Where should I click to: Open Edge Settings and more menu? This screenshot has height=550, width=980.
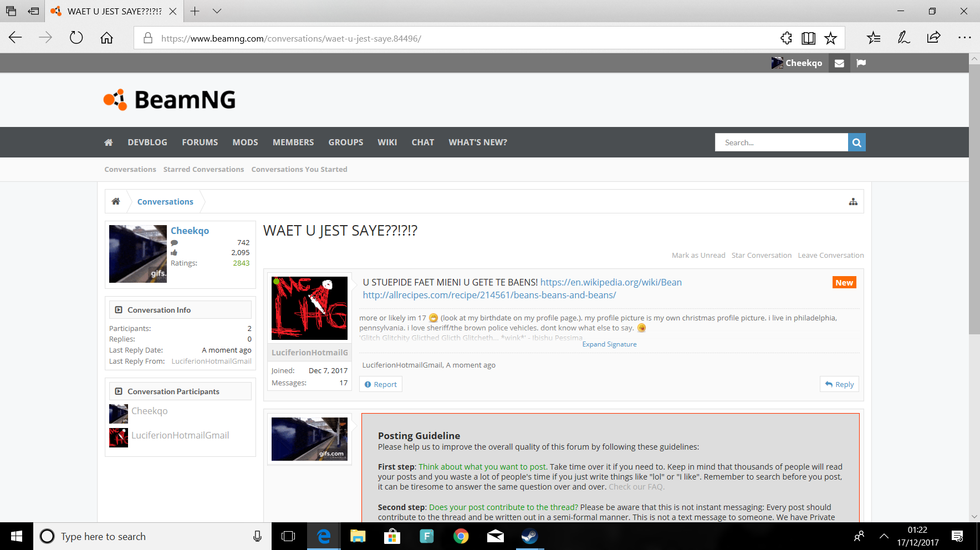964,38
